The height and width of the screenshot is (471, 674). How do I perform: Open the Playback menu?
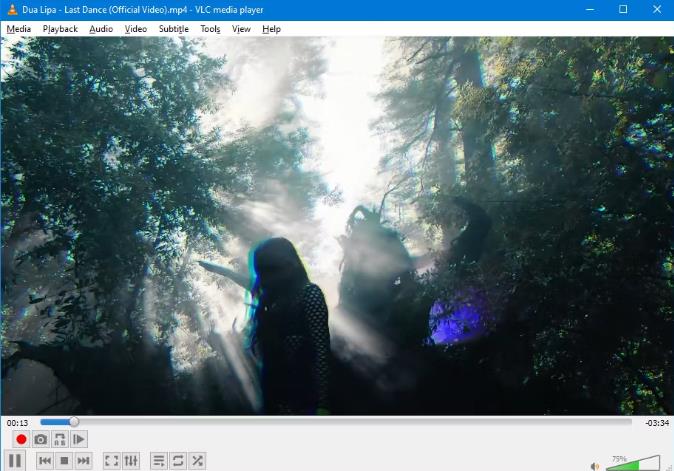[60, 29]
